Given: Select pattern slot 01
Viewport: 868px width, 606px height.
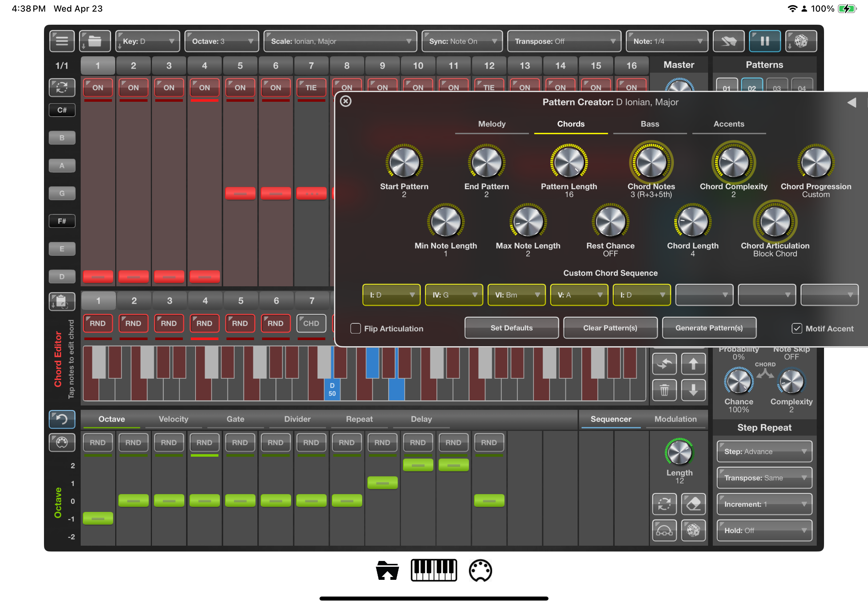Looking at the screenshot, I should click(x=727, y=86).
